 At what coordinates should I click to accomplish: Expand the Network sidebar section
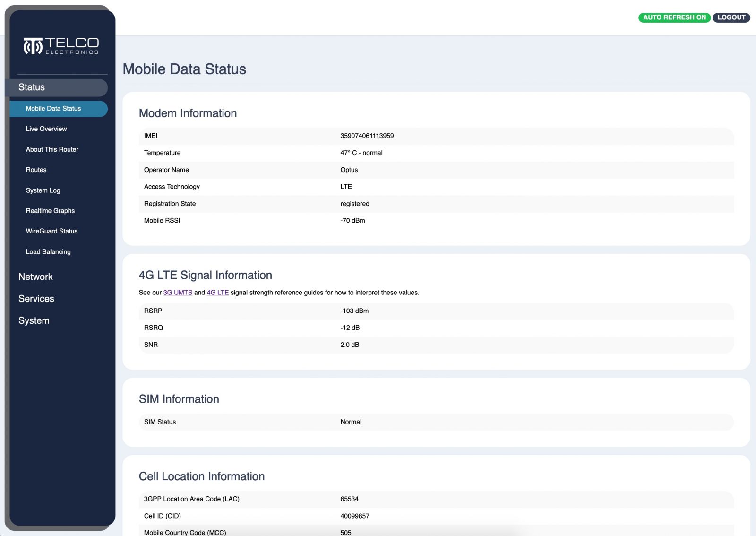(x=35, y=277)
